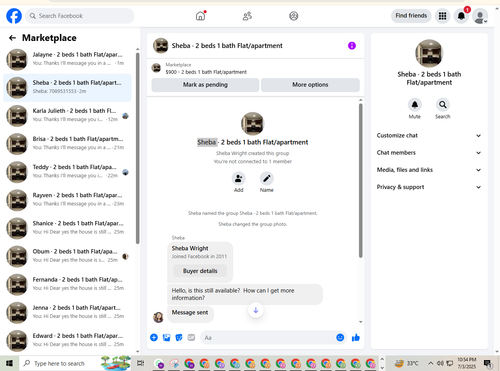
Task: Click Windows Type here to search box
Action: click(77, 363)
